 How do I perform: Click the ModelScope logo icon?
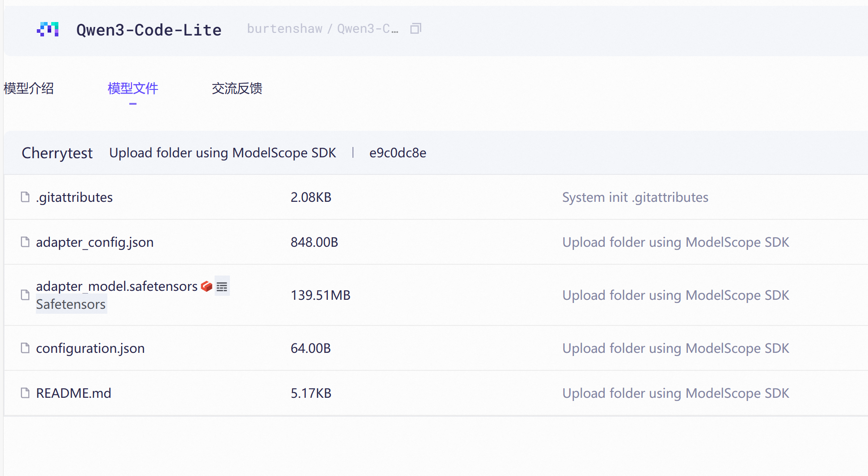[48, 30]
